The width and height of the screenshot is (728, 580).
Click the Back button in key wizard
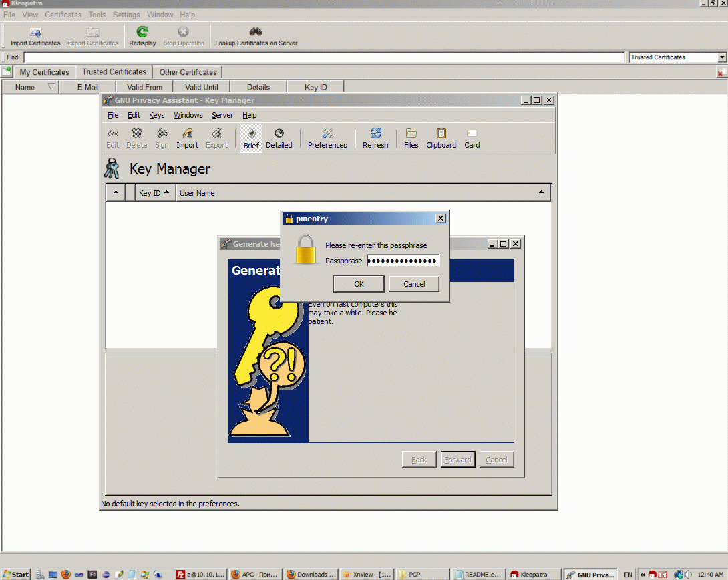pyautogui.click(x=419, y=459)
